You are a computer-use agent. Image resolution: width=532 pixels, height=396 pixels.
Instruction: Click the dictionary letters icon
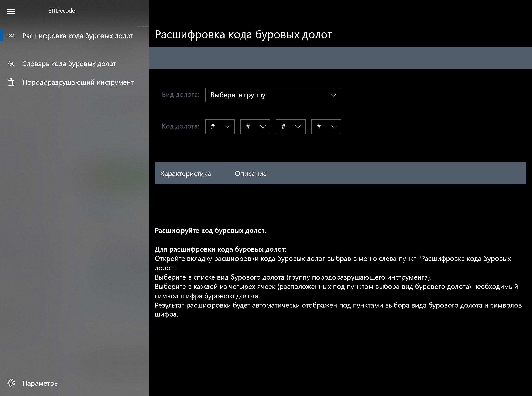(x=11, y=64)
